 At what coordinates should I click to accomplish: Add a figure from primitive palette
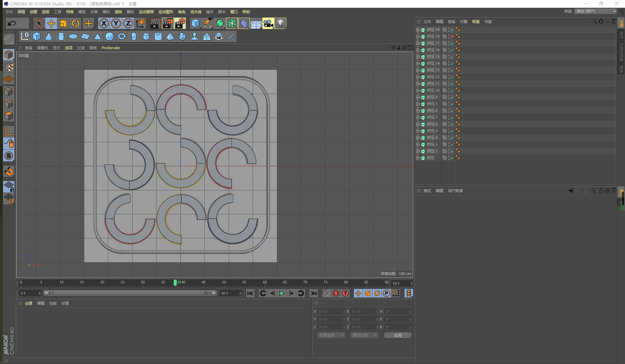point(195,36)
